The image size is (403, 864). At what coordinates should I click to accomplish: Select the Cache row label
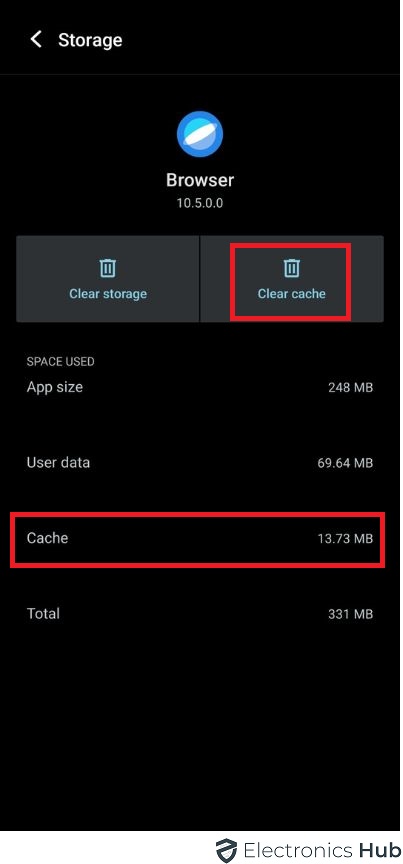click(47, 538)
